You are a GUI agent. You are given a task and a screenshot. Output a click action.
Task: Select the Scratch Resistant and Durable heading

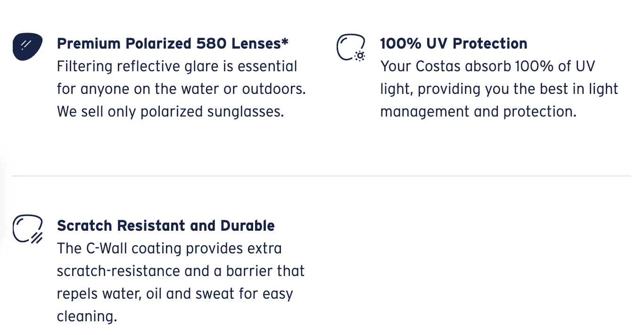point(165,226)
